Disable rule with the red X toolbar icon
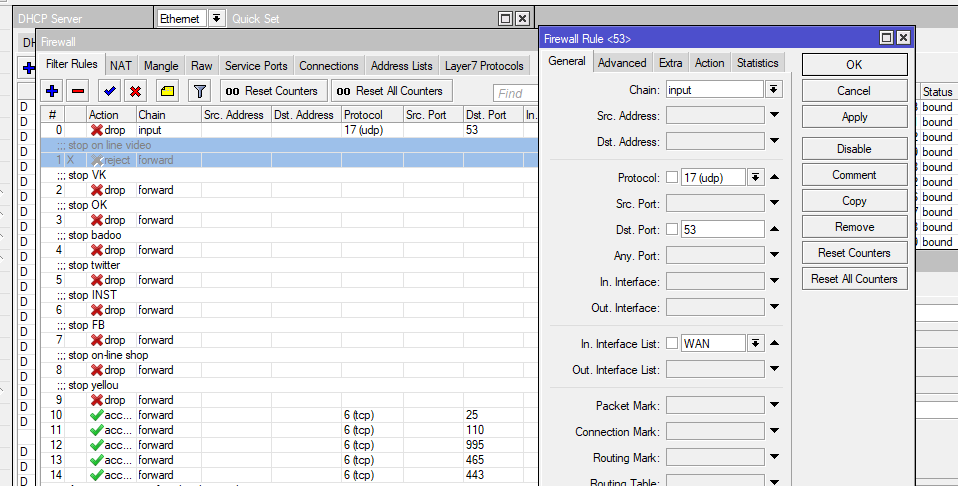 [135, 91]
